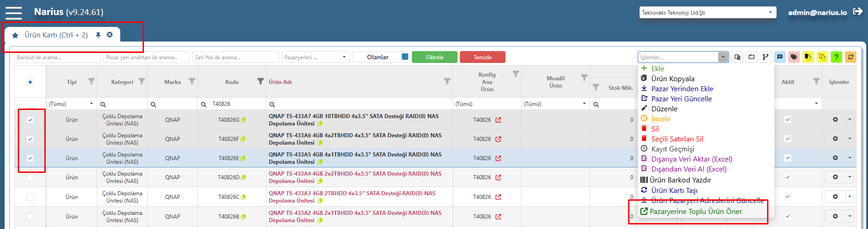Click the blue comment toolbar icon

[780, 57]
